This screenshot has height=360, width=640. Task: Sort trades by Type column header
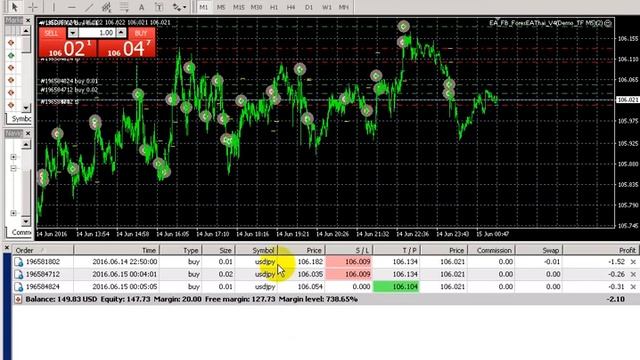[181, 250]
